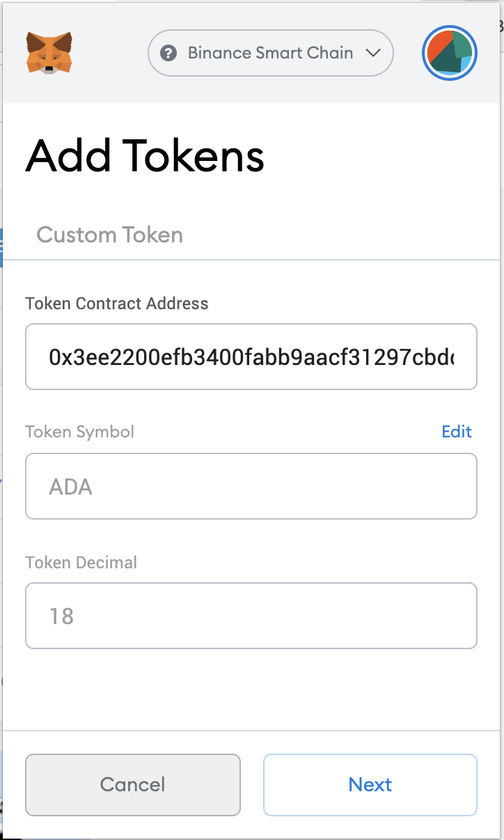504x840 pixels.
Task: Click the Token Symbol label text
Action: click(80, 432)
